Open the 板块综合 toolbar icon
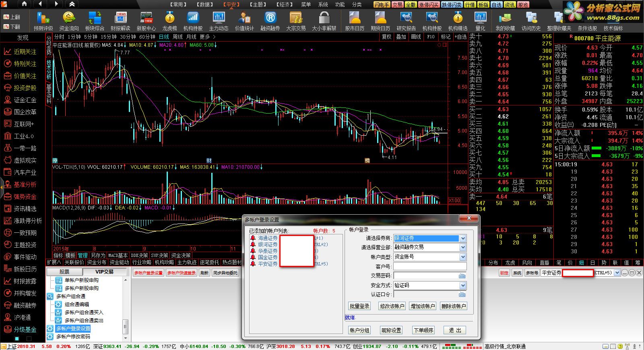Viewport: 644px width, 350px height. point(95,21)
